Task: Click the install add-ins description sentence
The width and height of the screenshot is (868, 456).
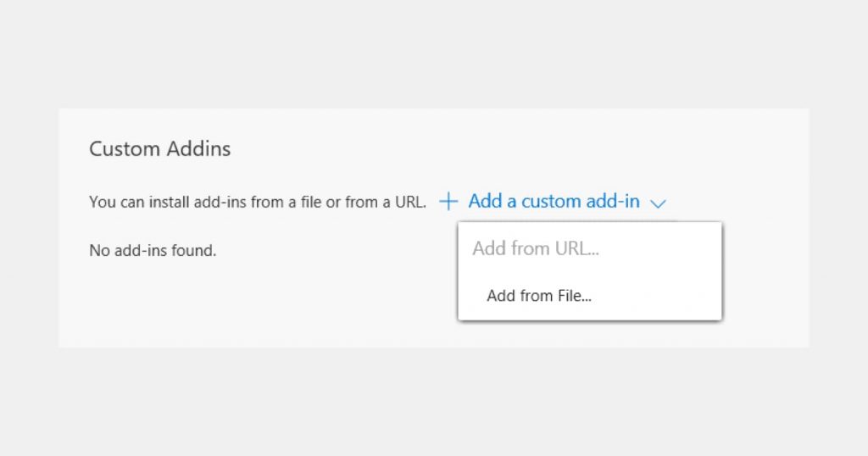Action: (258, 203)
